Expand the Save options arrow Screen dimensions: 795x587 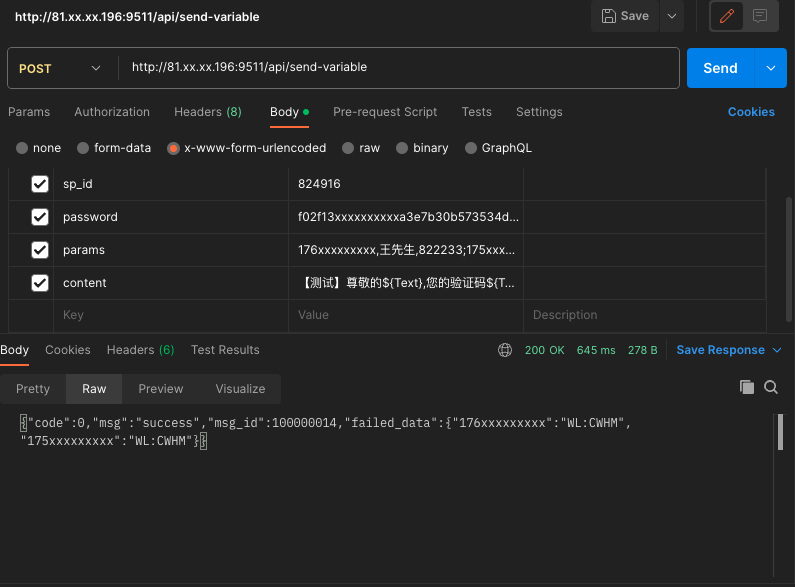671,16
